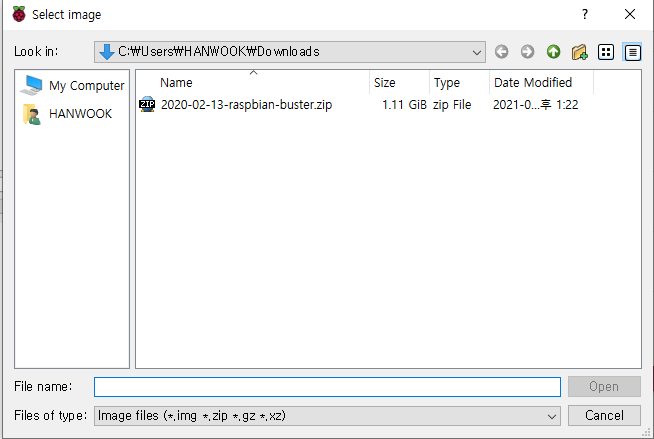Click the resize grip at the dialog corner

click(x=646, y=433)
